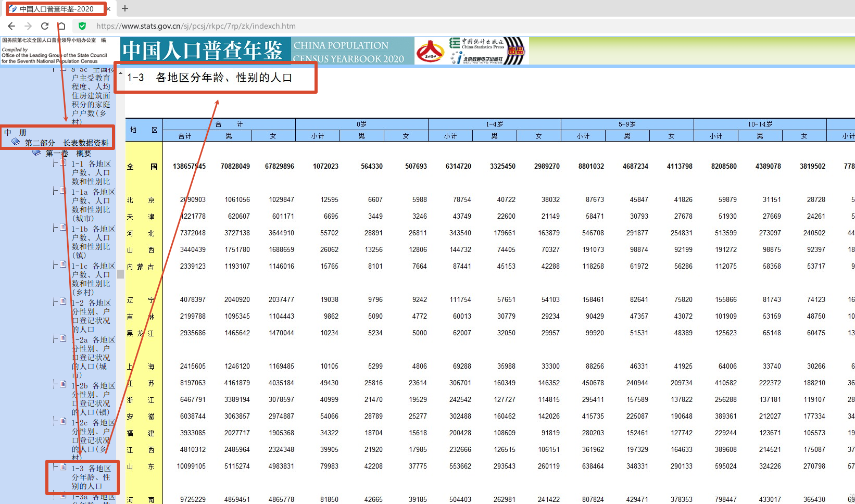The height and width of the screenshot is (504, 855).
Task: Click the 合计 group header at top
Action: (x=229, y=124)
